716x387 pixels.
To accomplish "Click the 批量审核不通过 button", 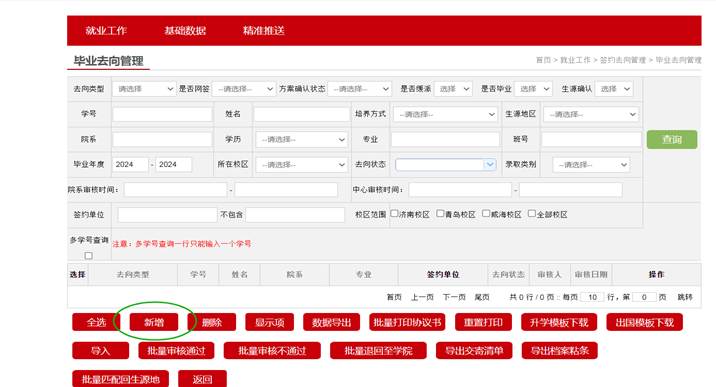I will [x=272, y=350].
